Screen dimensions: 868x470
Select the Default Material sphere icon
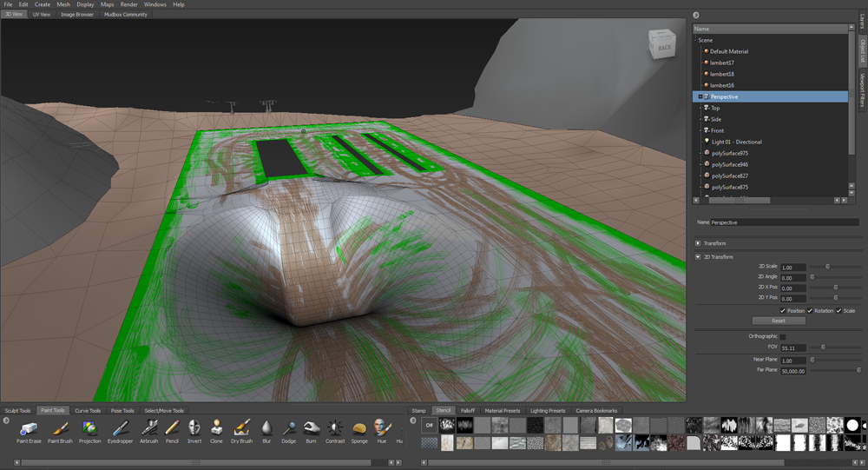(707, 51)
